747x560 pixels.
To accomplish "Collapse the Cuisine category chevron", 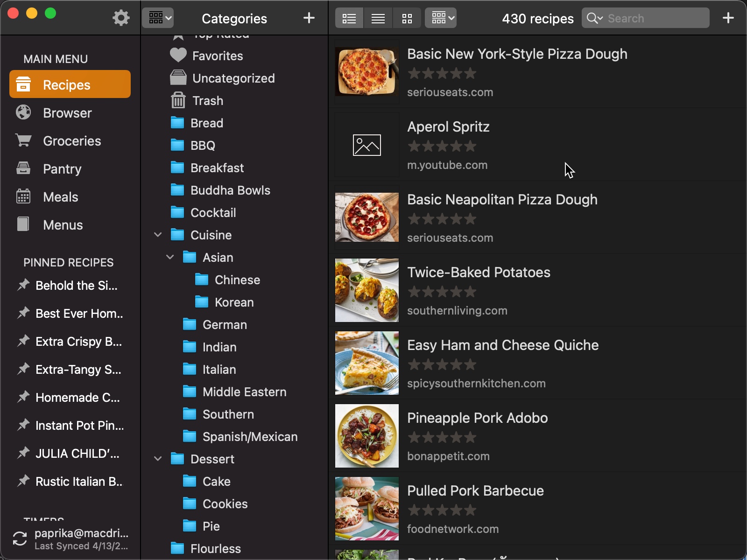I will pyautogui.click(x=158, y=235).
